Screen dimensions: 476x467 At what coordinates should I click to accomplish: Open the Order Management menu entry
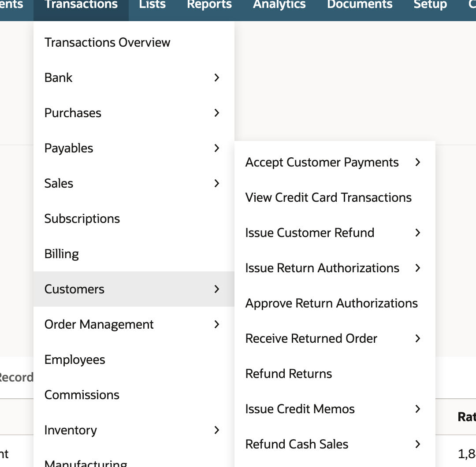click(134, 324)
